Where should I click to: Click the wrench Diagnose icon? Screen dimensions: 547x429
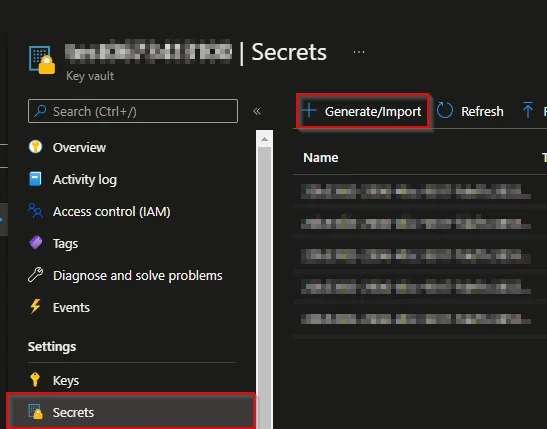pyautogui.click(x=35, y=274)
